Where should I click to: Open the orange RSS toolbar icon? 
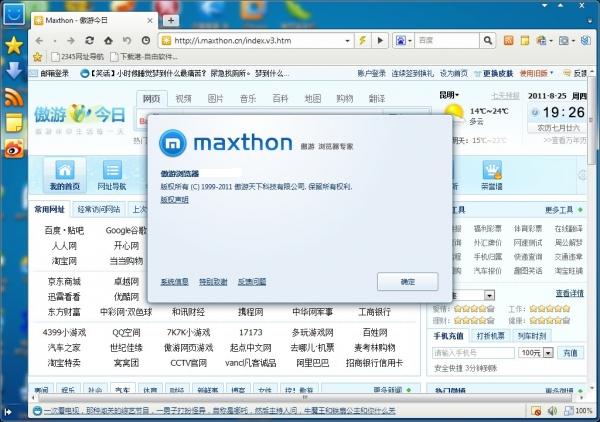pyautogui.click(x=508, y=41)
